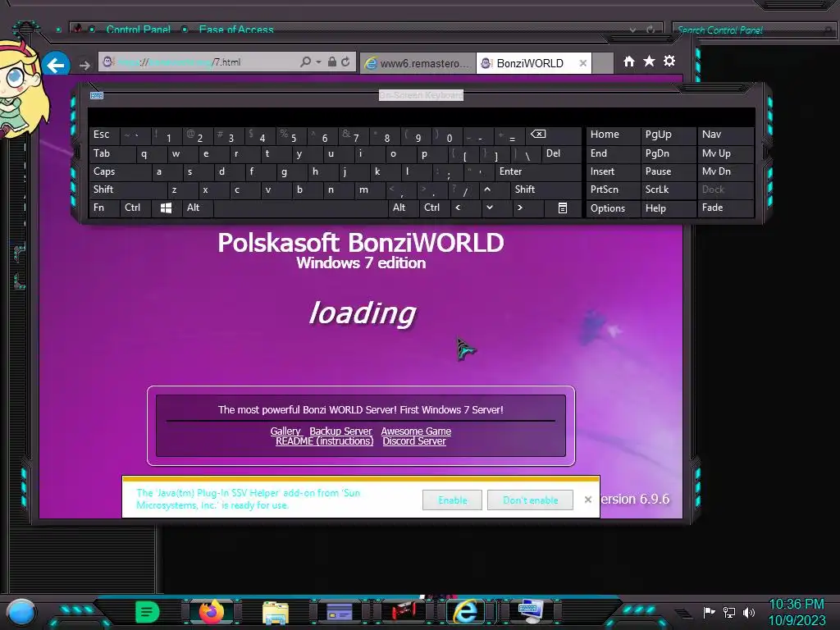The height and width of the screenshot is (630, 840).
Task: Open the Gallery link
Action: (x=285, y=431)
